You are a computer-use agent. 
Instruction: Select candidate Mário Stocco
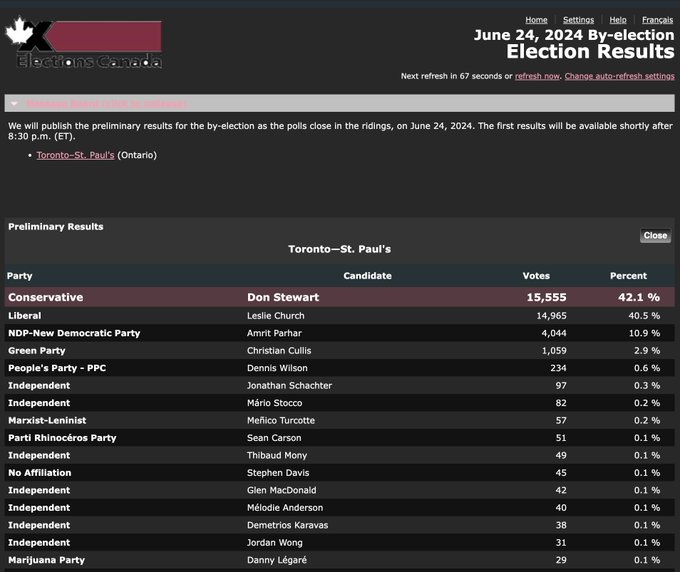(275, 403)
